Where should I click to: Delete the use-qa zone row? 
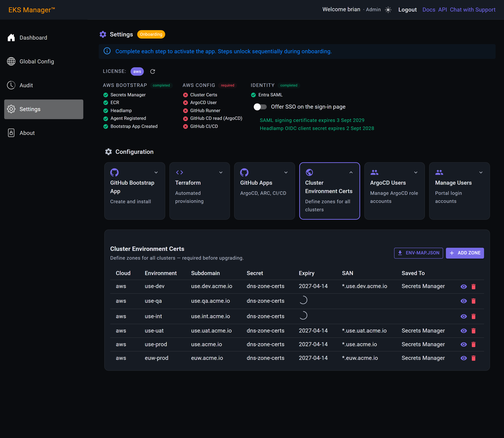[x=474, y=301]
